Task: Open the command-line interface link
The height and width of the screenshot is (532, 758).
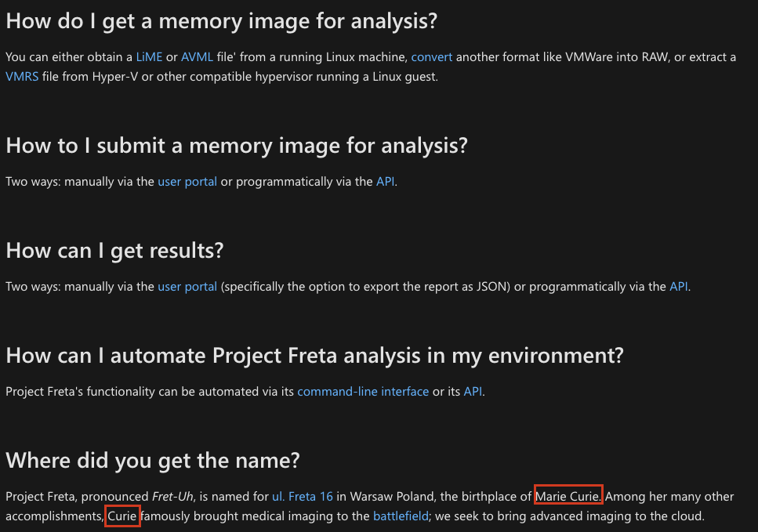Action: tap(363, 392)
